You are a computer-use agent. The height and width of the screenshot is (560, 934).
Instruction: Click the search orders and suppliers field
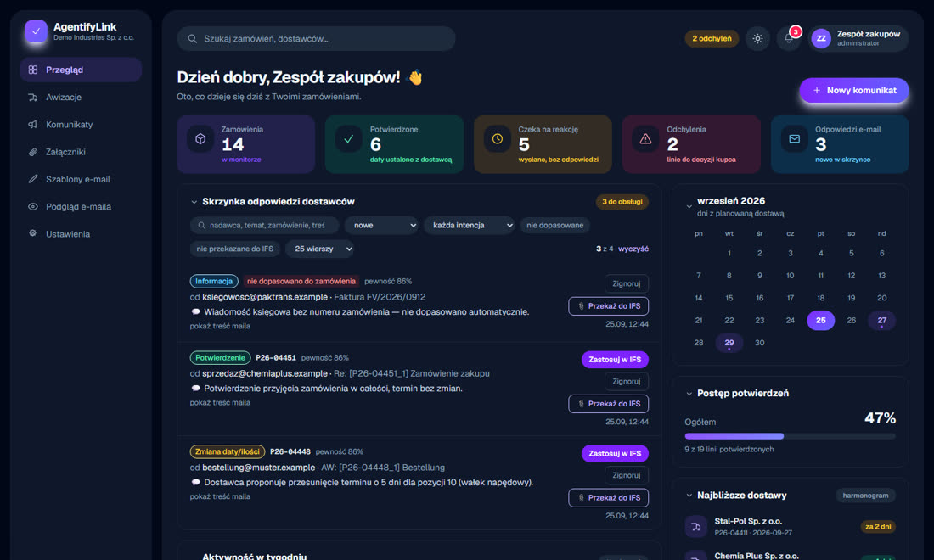coord(317,39)
